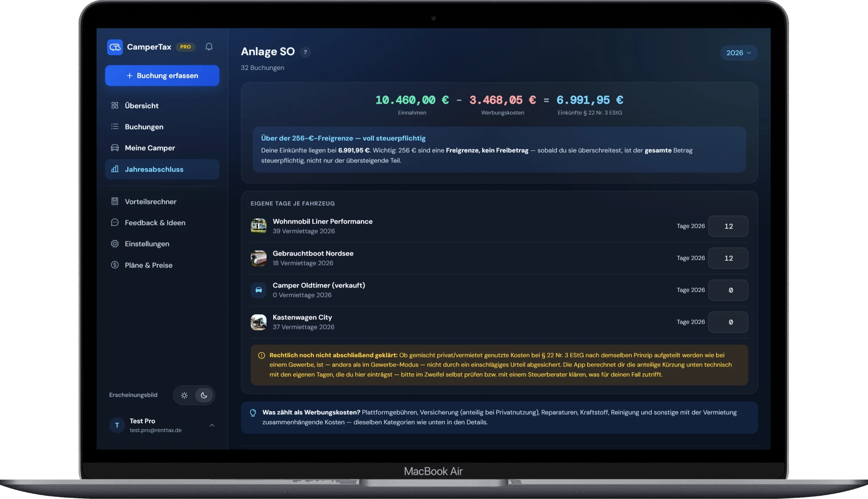The width and height of the screenshot is (868, 499).
Task: Click the Feedback & Ideen chat icon
Action: [115, 222]
